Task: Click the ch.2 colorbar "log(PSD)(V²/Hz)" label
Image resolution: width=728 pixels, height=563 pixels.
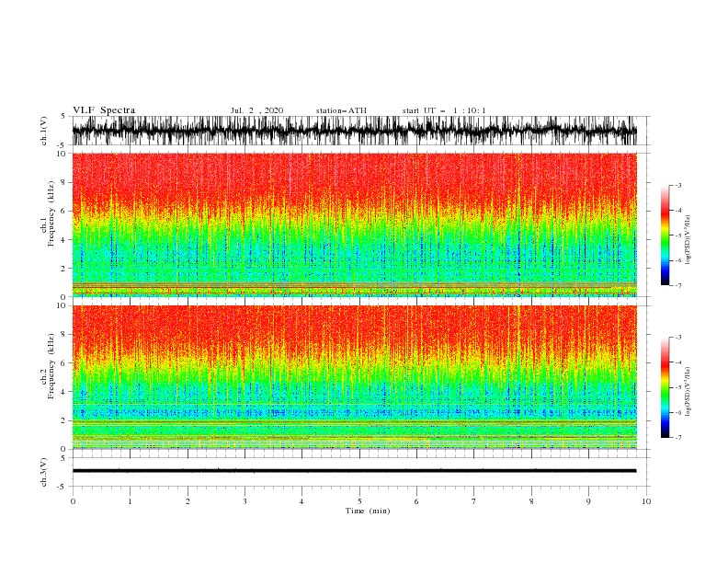Action: point(688,391)
